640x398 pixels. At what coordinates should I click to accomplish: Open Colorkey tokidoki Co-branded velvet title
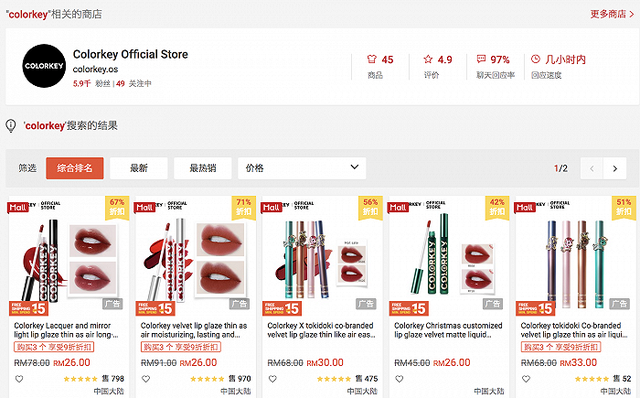coord(575,330)
